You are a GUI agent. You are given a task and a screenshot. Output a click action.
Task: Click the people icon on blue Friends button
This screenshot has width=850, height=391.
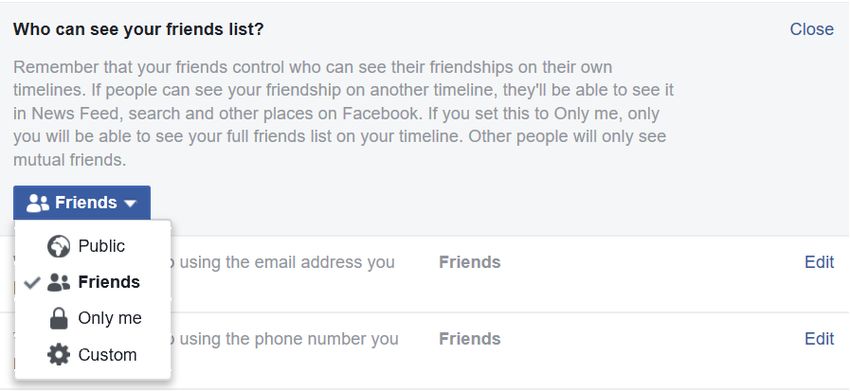[x=37, y=203]
